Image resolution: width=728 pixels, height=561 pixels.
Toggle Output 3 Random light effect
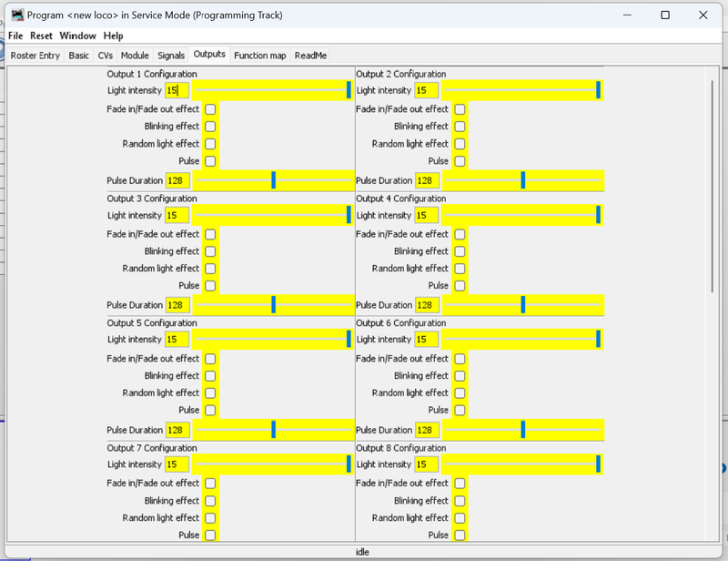(x=210, y=269)
